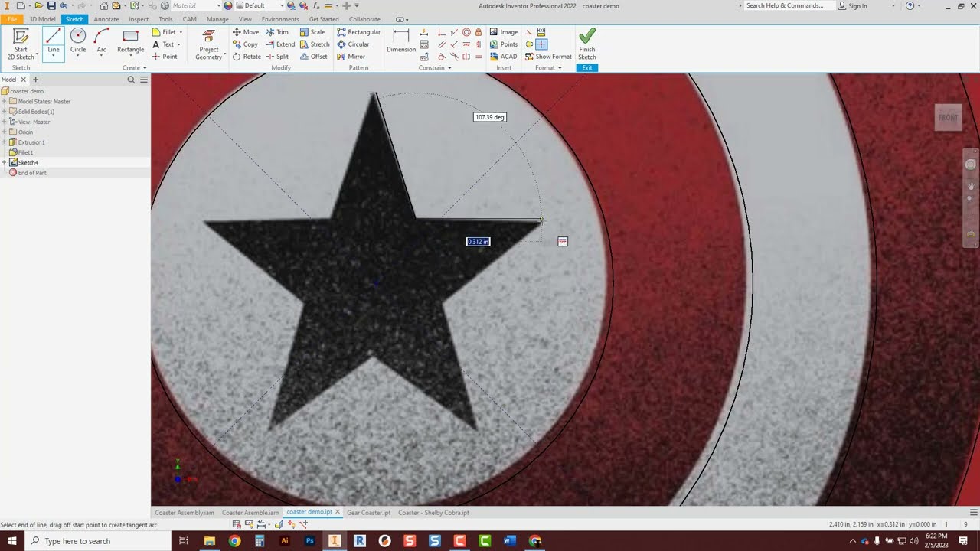Open the Annotate ribbon tab

tap(106, 19)
